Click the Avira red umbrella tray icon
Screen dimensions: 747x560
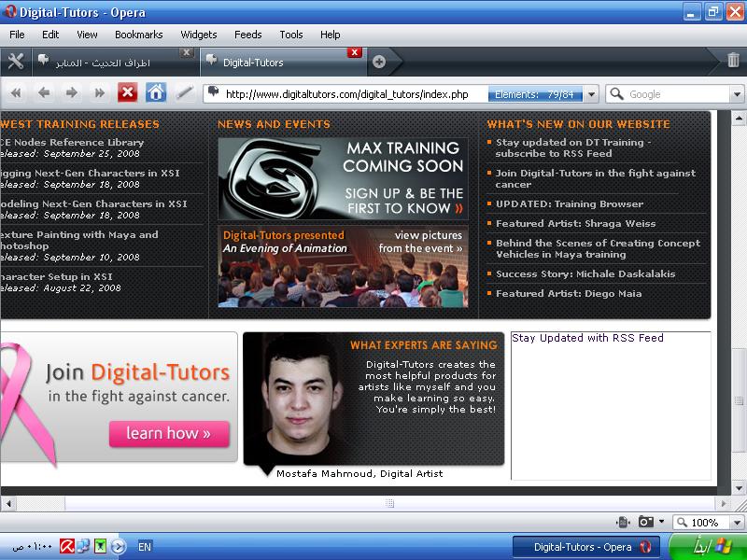pyautogui.click(x=67, y=546)
